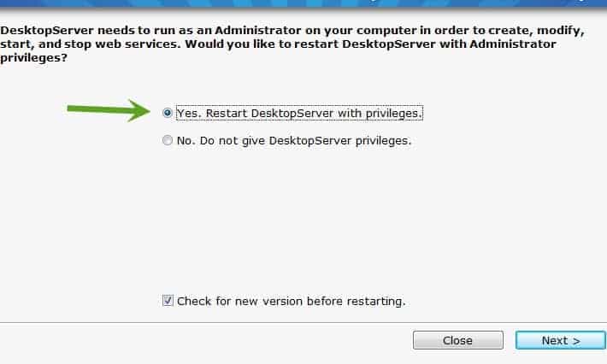
Task: Click the green arrow graphic
Action: 109,110
